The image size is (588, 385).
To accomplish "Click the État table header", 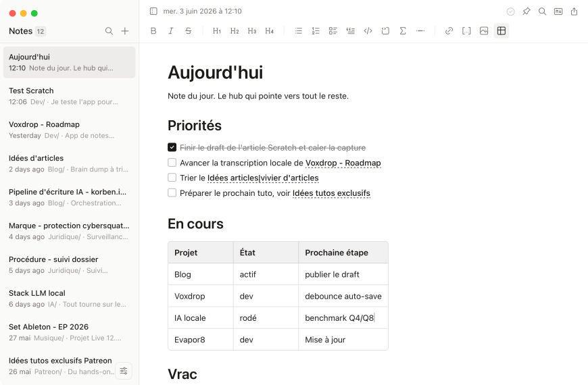I will [266, 253].
